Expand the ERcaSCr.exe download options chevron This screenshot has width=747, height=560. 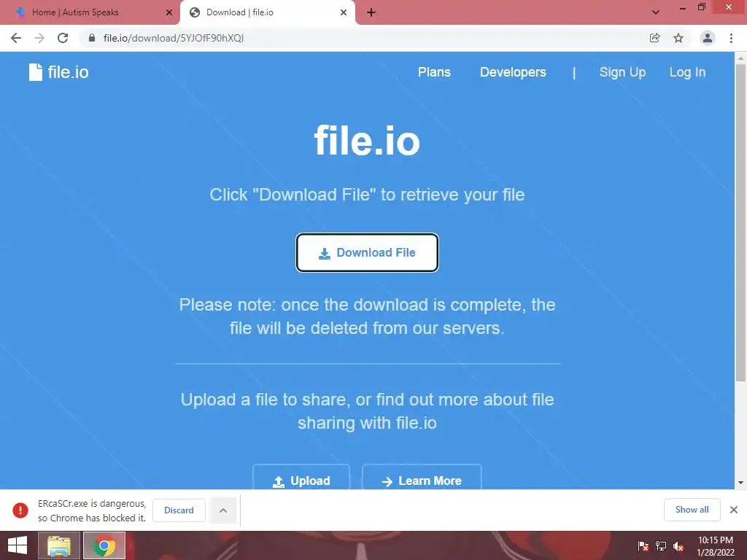tap(223, 510)
